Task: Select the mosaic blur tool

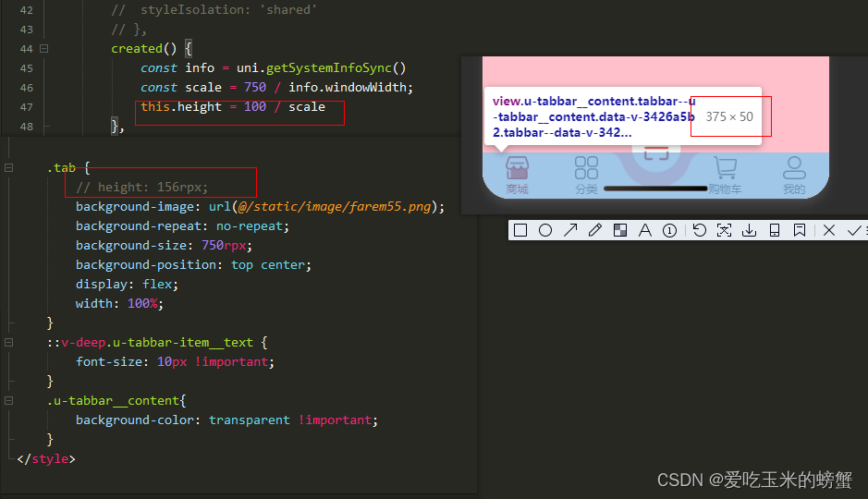Action: (x=620, y=230)
